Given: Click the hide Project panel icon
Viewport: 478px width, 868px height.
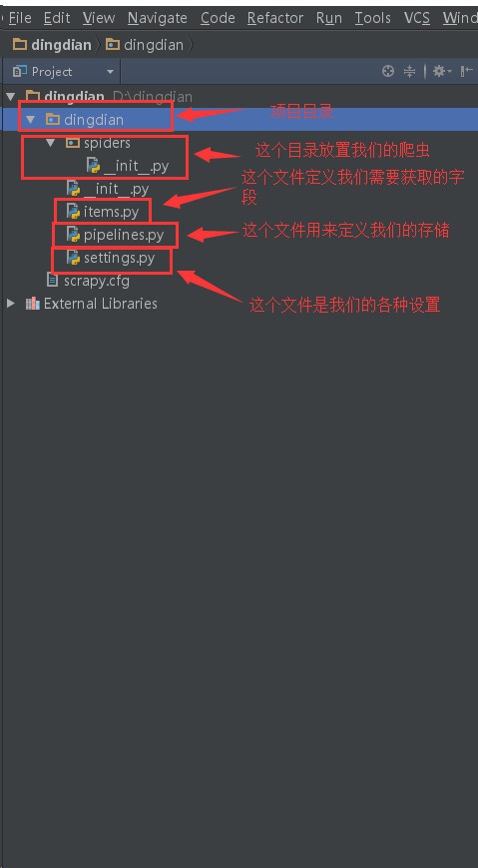Looking at the screenshot, I should coord(466,71).
